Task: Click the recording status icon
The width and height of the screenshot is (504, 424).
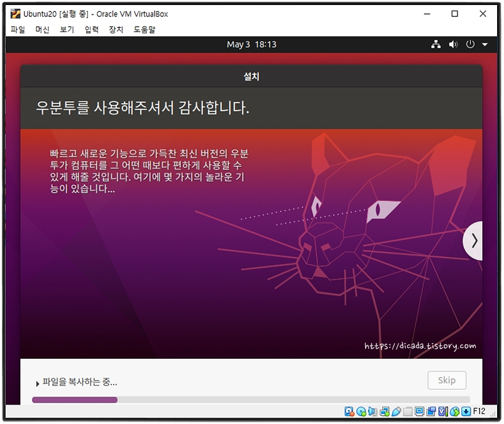Action: click(430, 411)
